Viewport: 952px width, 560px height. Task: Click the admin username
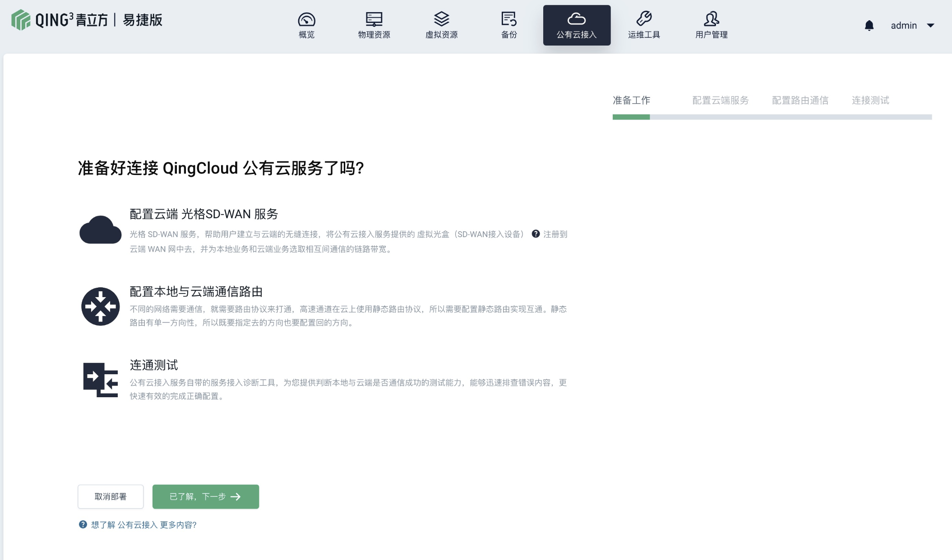click(904, 26)
